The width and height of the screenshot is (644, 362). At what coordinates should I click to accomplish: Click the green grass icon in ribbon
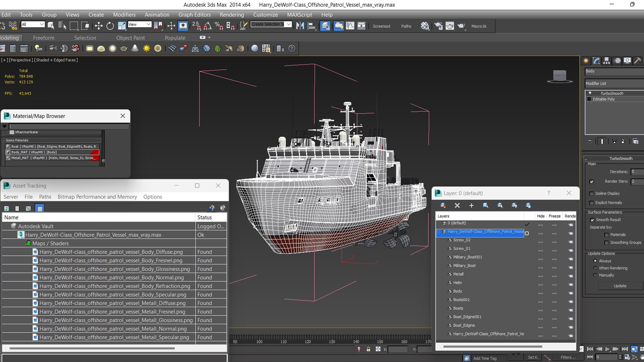[x=218, y=48]
